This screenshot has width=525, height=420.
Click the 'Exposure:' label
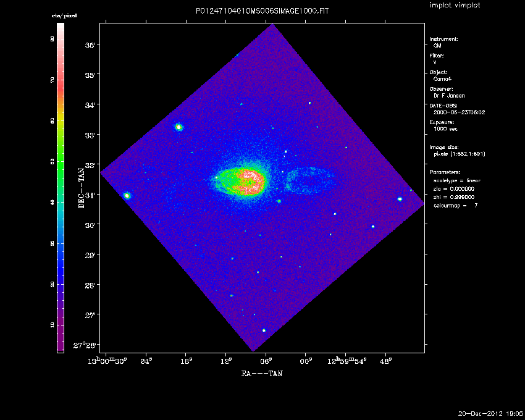point(442,122)
